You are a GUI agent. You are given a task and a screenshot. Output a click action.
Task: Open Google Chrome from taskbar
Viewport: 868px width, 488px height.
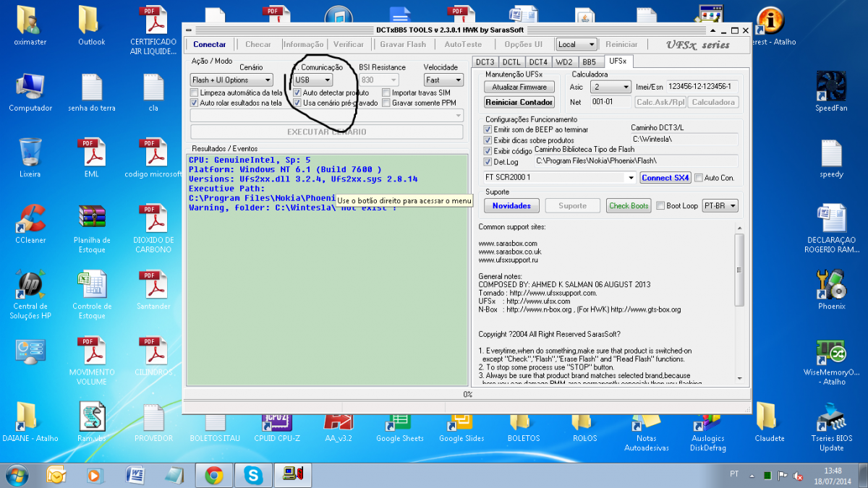(213, 475)
